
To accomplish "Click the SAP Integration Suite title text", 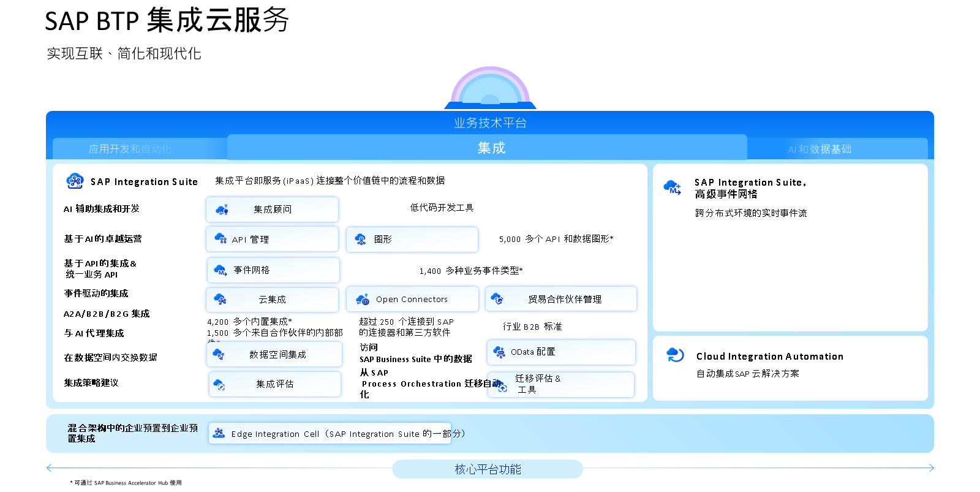I will (x=145, y=182).
